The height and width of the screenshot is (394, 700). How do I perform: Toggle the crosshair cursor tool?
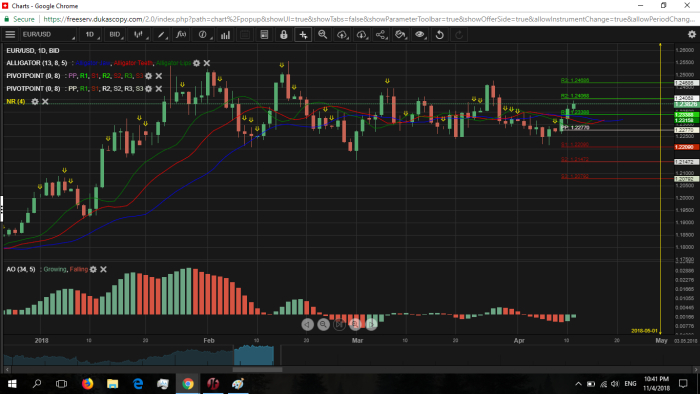303,35
